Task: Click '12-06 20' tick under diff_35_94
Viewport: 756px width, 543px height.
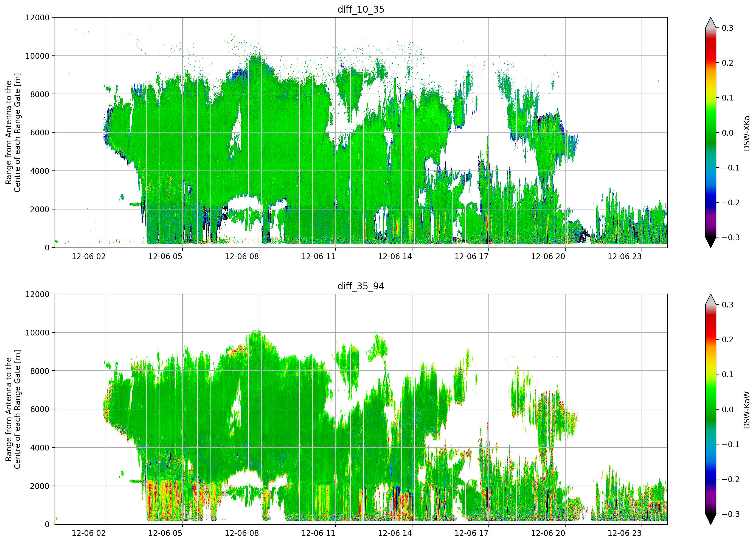Action: click(548, 533)
